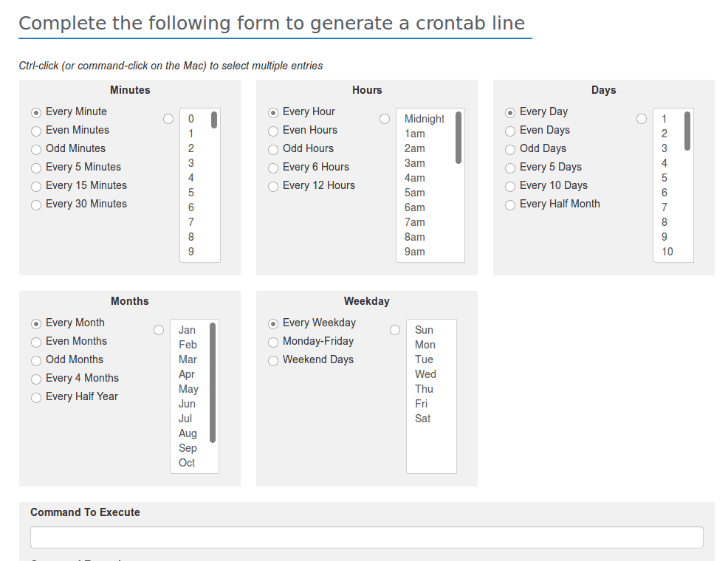The height and width of the screenshot is (561, 728).
Task: Select Every Half Month
Action: [509, 204]
